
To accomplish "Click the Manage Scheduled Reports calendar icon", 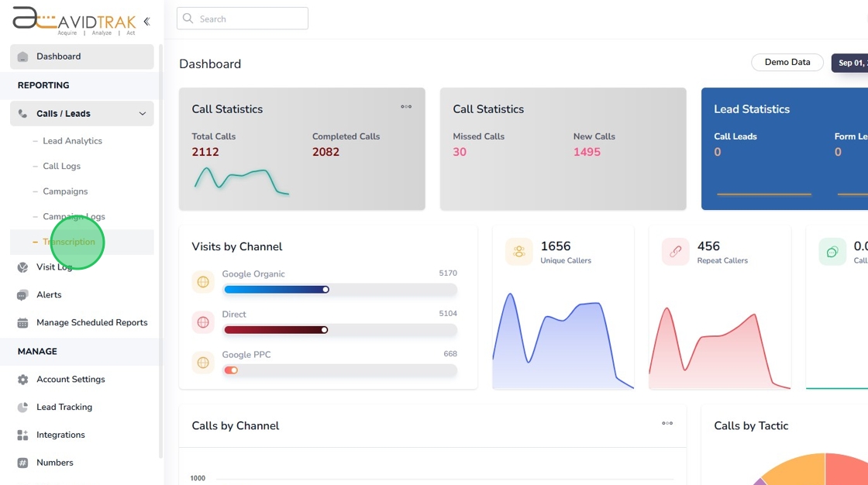I will [x=22, y=323].
